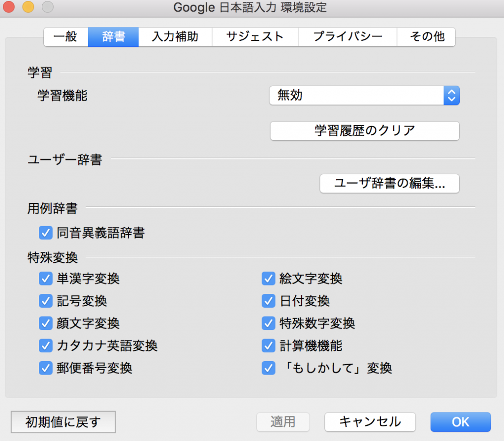Disable 計算機機能 checkbox
Image resolution: width=504 pixels, height=441 pixels.
pyautogui.click(x=268, y=346)
